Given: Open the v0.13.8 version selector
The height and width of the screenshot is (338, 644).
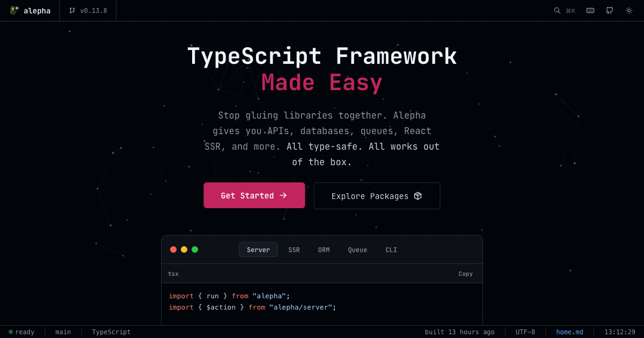Looking at the screenshot, I should pyautogui.click(x=88, y=11).
